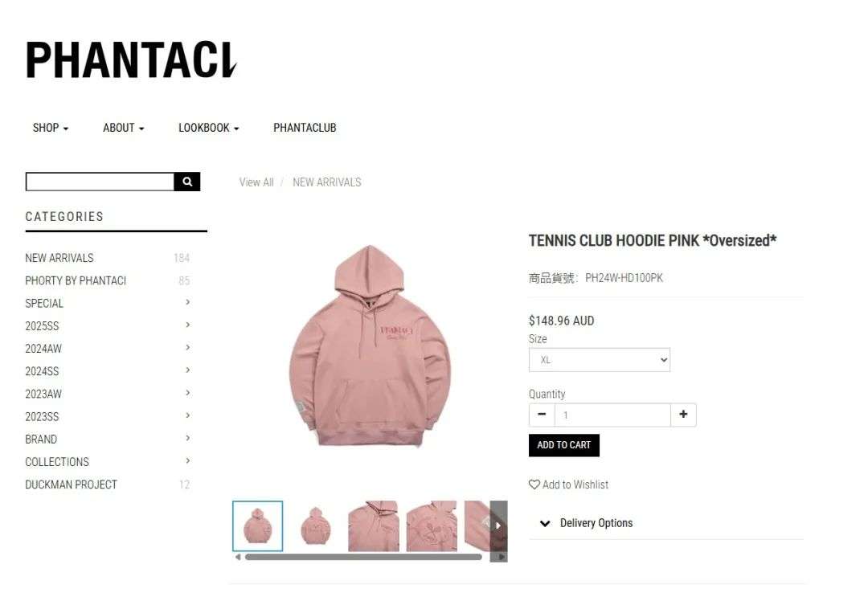The height and width of the screenshot is (597, 868).
Task: Expand the COLLECTIONS category arrow
Action: click(187, 461)
